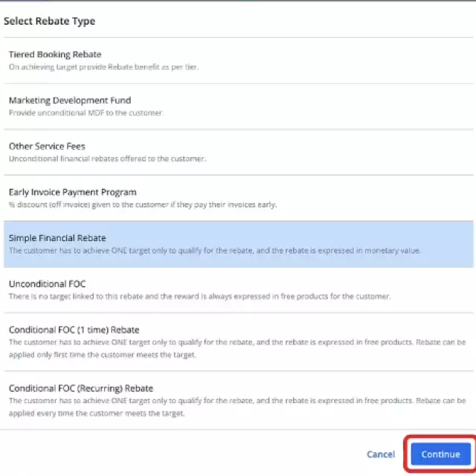Click the 'Unconditional financial rebates offered' description
Viewport: 476px width, 476px height.
tap(107, 159)
